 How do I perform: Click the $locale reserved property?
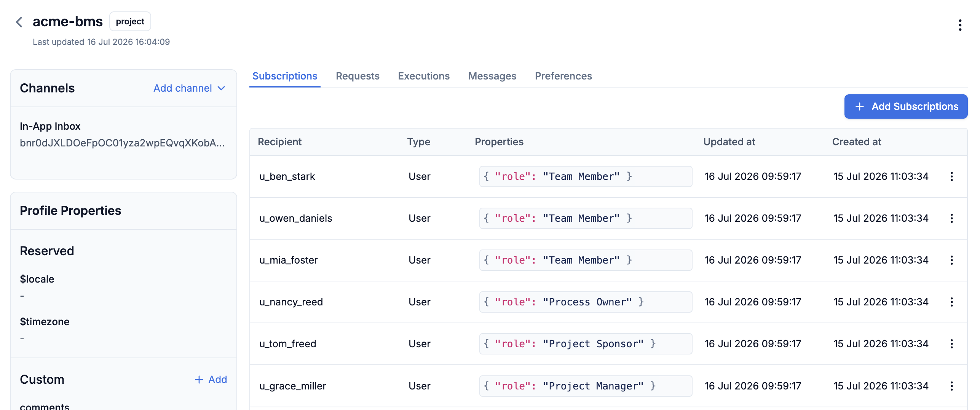37,279
